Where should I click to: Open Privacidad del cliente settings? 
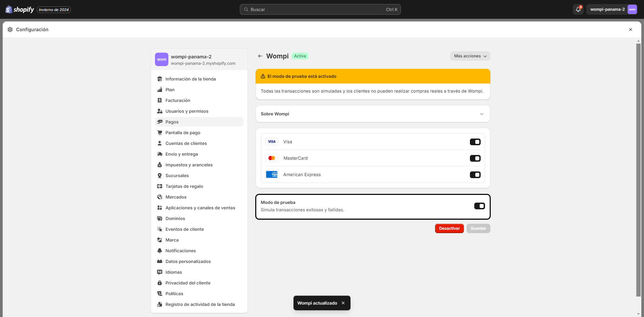pos(188,283)
